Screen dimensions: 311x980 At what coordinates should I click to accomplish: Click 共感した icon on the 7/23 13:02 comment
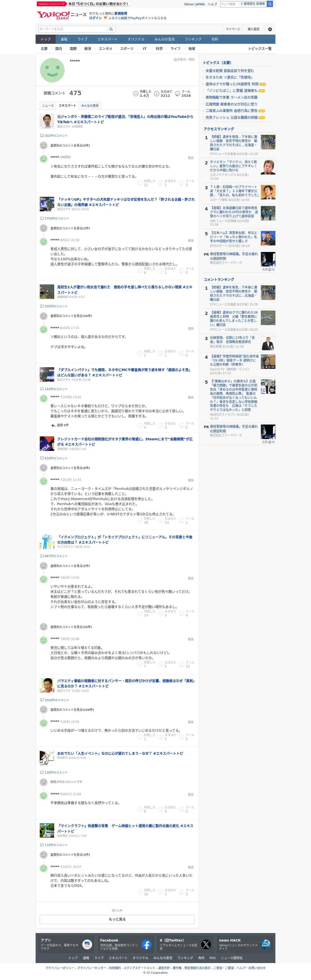pyautogui.click(x=140, y=425)
